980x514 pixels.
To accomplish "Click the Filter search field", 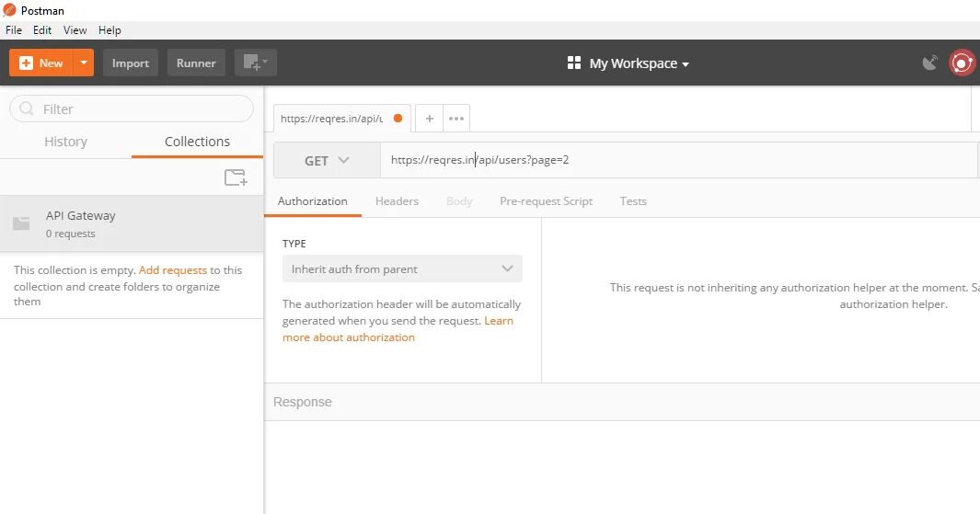I will tap(132, 109).
